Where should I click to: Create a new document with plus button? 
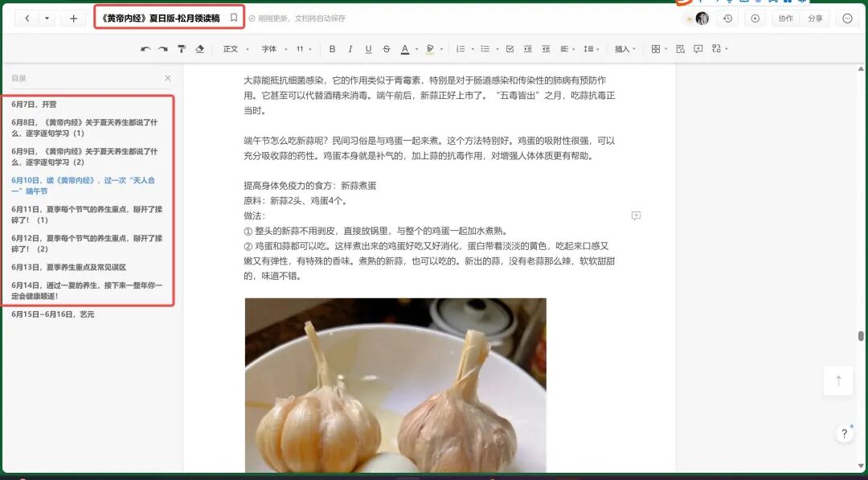tap(73, 18)
